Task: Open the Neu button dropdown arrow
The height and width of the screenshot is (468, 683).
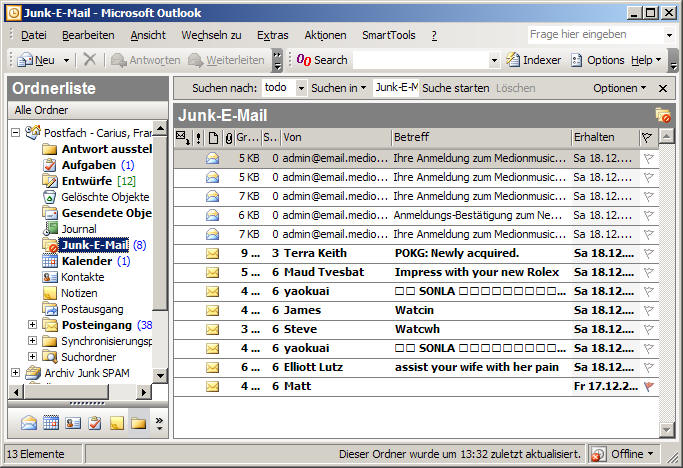Action: click(66, 60)
